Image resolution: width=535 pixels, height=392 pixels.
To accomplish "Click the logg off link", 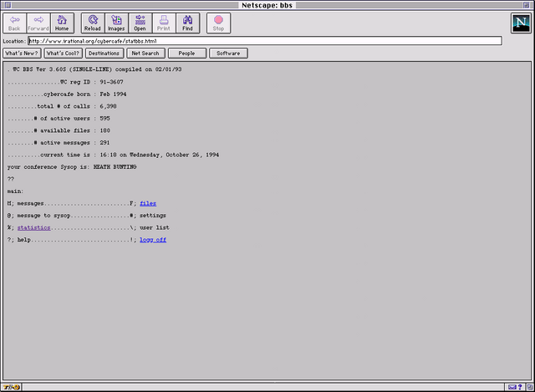I will click(152, 240).
